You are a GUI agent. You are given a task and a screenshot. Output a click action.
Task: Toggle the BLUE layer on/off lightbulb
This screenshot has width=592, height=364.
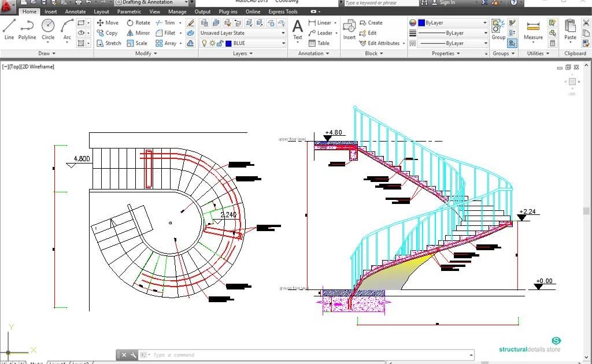[204, 43]
